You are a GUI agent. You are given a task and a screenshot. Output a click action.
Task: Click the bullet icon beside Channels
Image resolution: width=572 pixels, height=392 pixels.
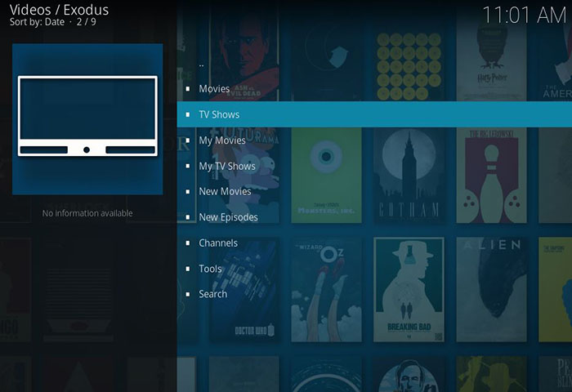[188, 243]
